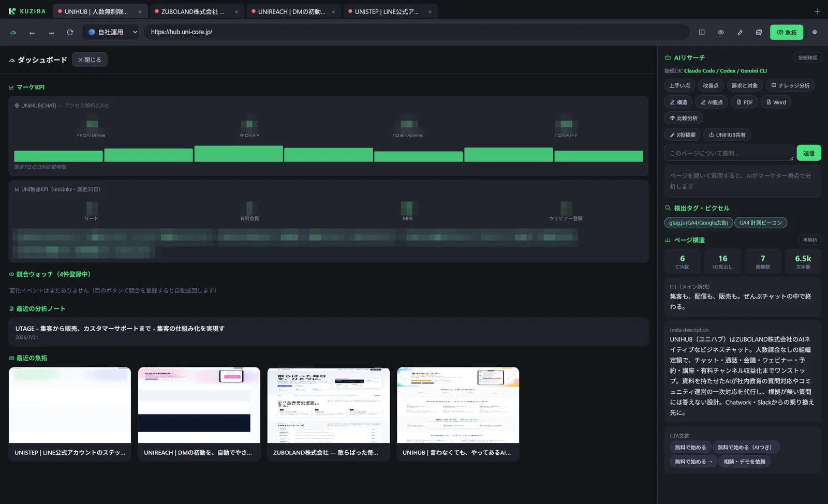The height and width of the screenshot is (504, 828).
Task: Click the 送信 send button
Action: click(809, 153)
